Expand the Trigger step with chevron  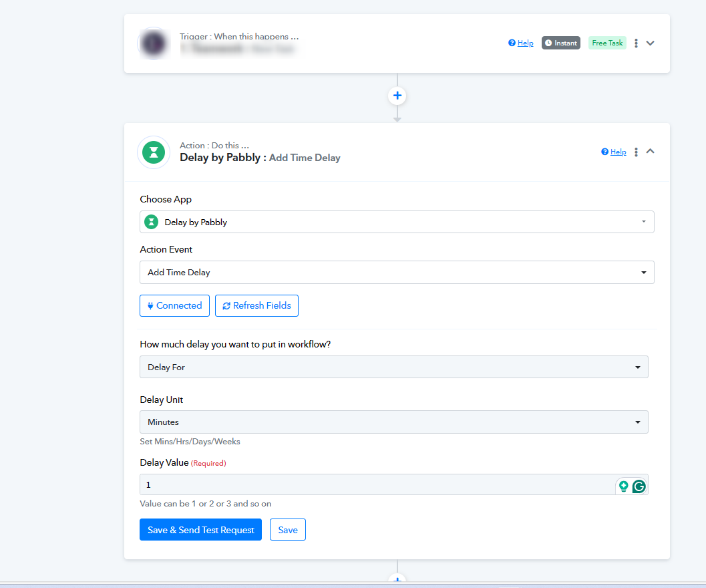(650, 43)
